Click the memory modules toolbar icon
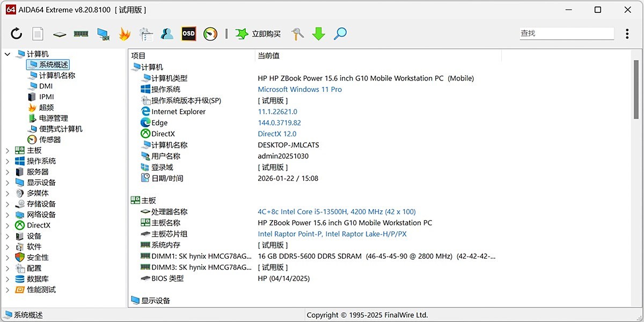This screenshot has width=644, height=322. coord(80,33)
